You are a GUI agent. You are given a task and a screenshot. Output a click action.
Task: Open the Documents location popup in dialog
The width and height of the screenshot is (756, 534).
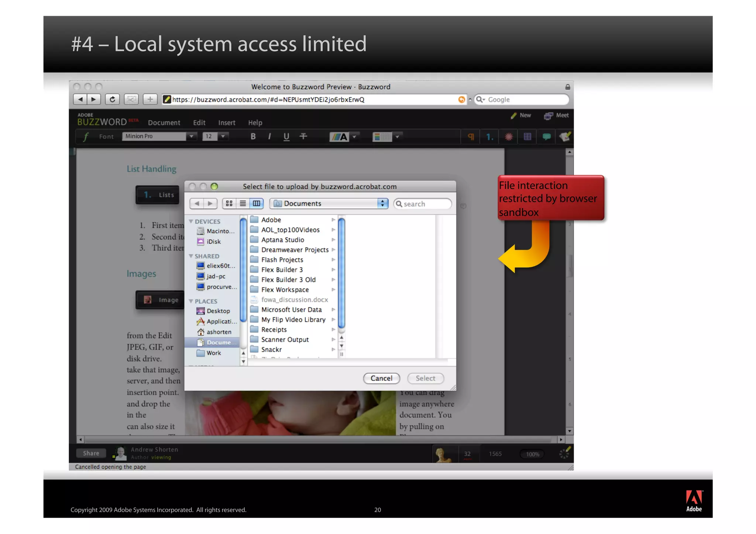[x=329, y=203]
